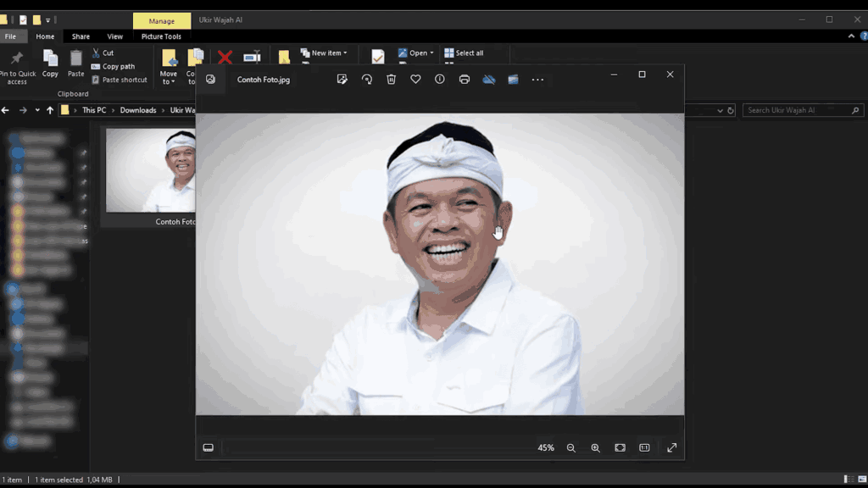Click the Photos app icon beside the file name
Viewport: 868px width, 488px height.
(210, 79)
